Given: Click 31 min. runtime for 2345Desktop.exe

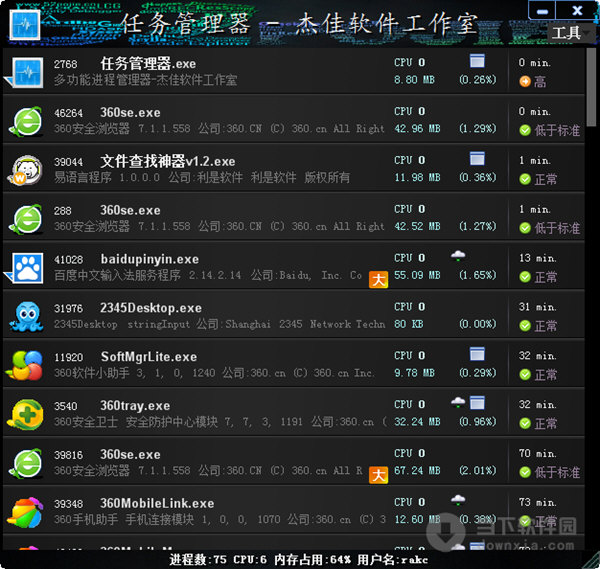Looking at the screenshot, I should tap(538, 307).
